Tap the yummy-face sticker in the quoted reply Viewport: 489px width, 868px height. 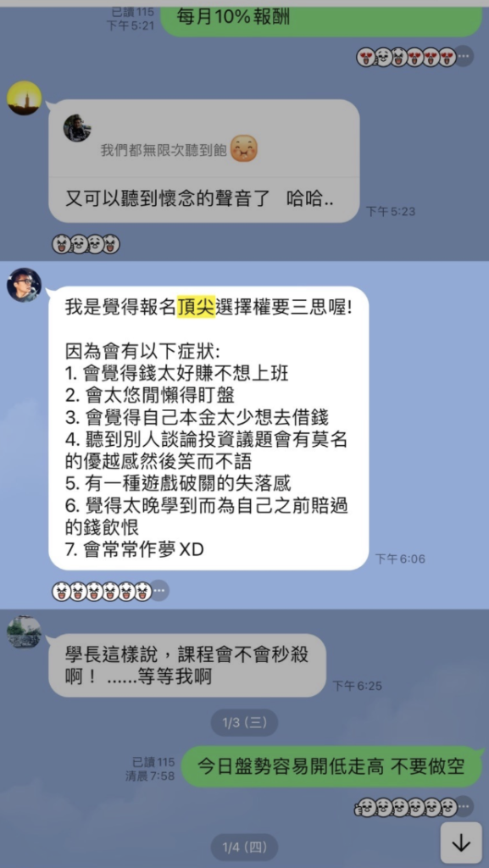point(244,149)
